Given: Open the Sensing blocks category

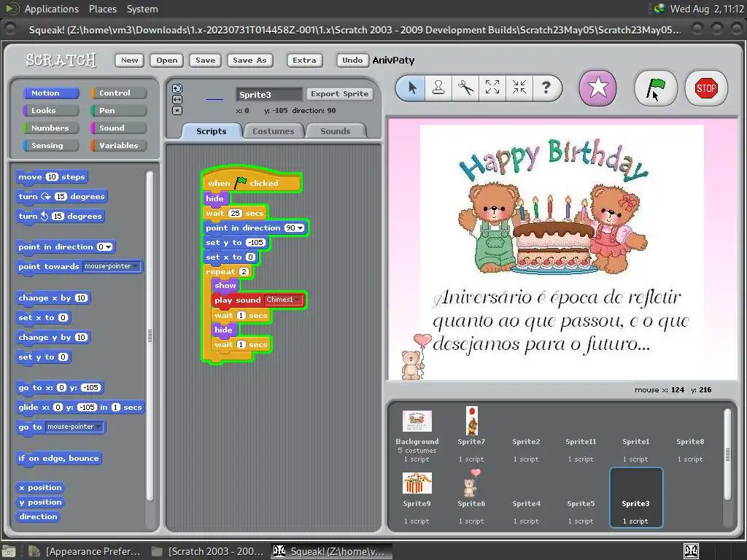Looking at the screenshot, I should pos(50,146).
